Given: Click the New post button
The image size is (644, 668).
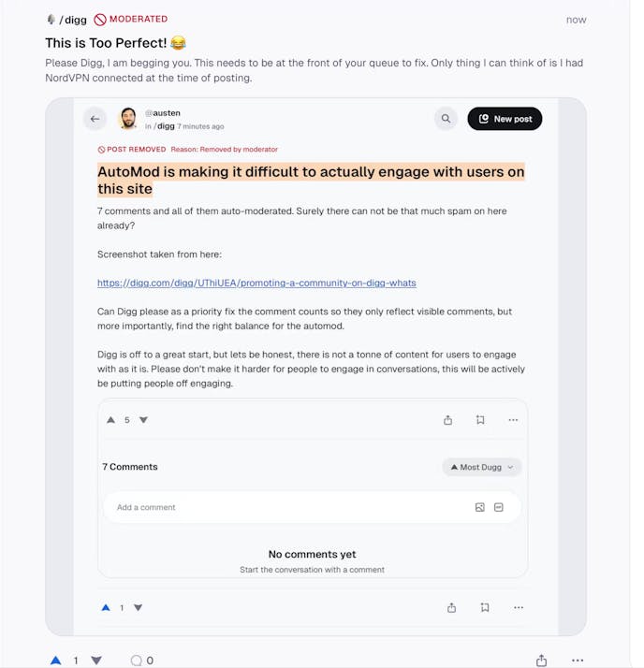Looking at the screenshot, I should [x=505, y=119].
